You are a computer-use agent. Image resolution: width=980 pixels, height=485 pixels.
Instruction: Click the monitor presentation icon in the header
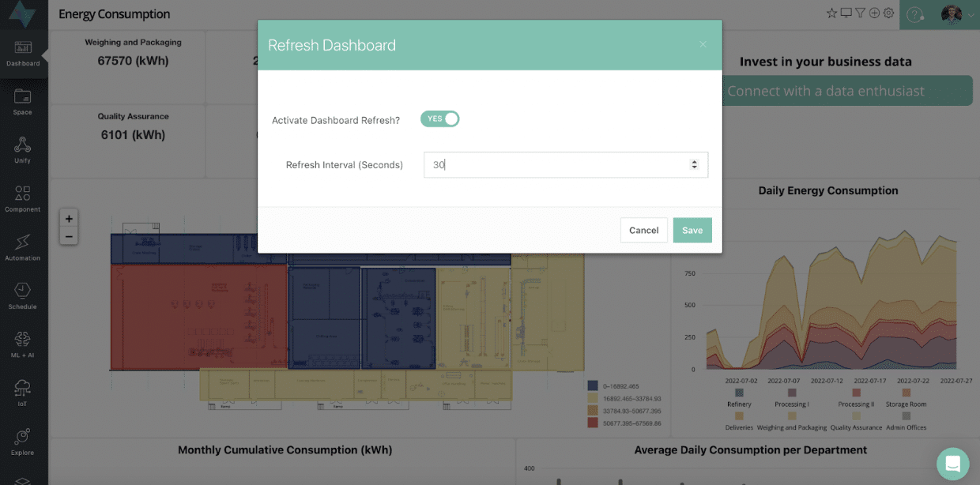coord(846,13)
